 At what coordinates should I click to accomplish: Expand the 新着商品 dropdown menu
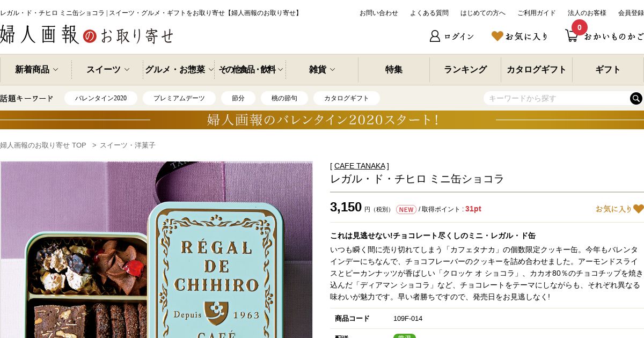pyautogui.click(x=36, y=69)
